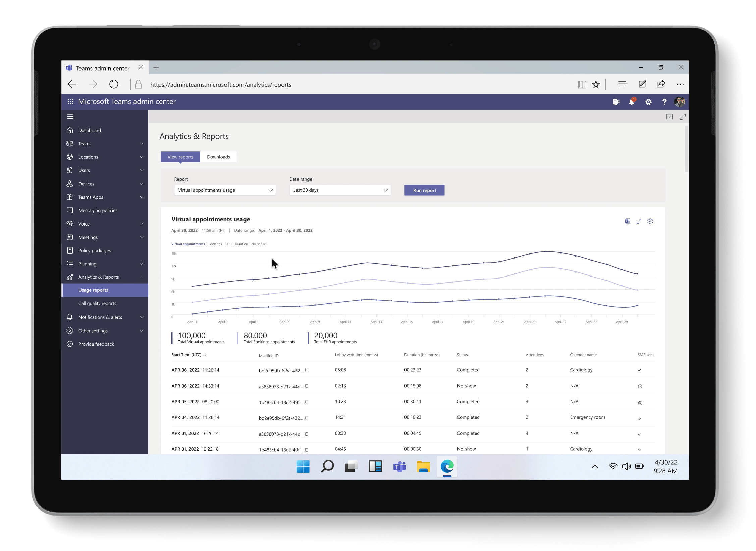Click the expand/fullscreen report icon
The height and width of the screenshot is (551, 756).
coord(639,221)
